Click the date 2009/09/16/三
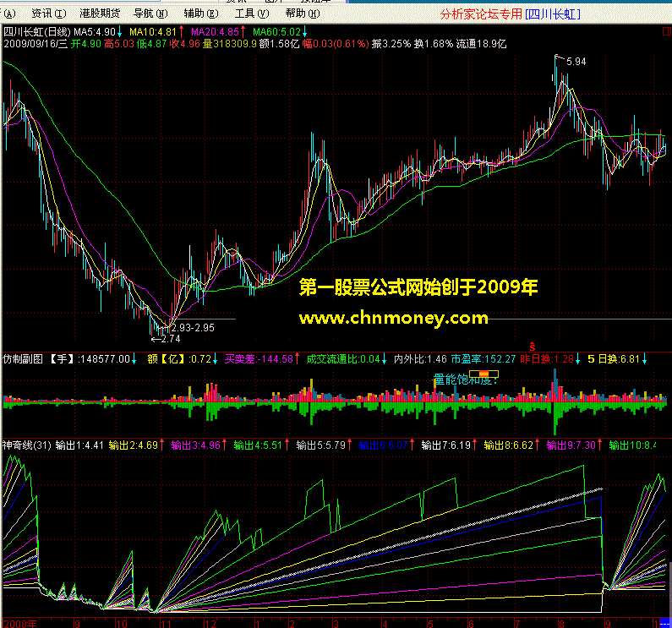This screenshot has height=628, width=672. click(36, 44)
